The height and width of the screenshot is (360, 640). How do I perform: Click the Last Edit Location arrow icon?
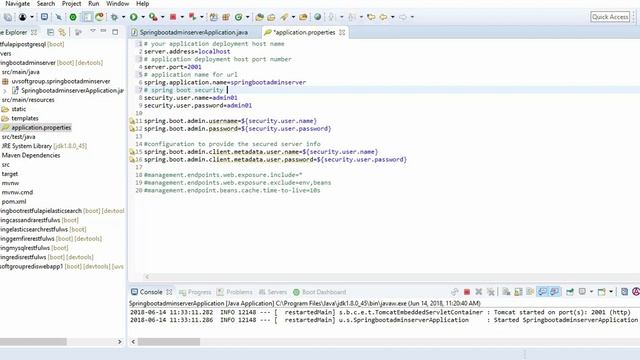(371, 17)
